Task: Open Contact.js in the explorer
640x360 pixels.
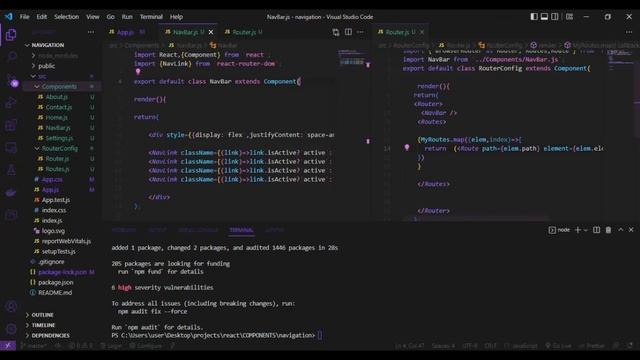Action: [x=58, y=107]
